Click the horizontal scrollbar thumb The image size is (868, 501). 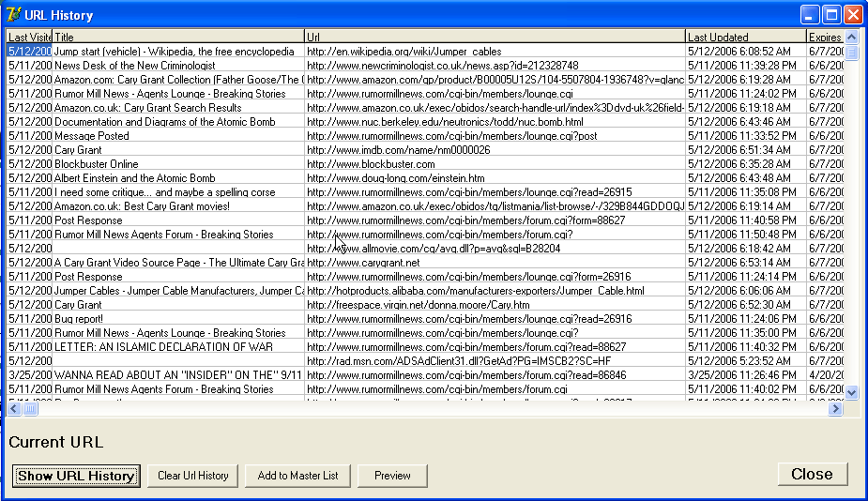pos(30,408)
